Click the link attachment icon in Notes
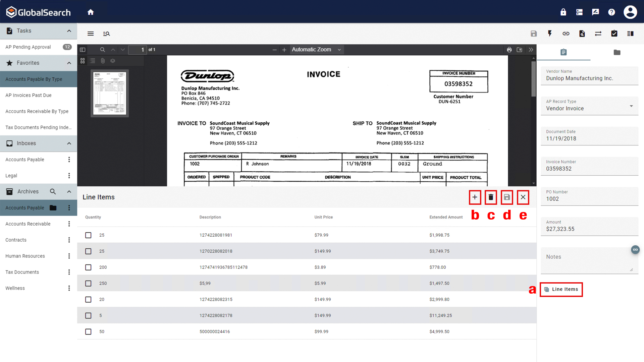The image size is (644, 362). 635,249
